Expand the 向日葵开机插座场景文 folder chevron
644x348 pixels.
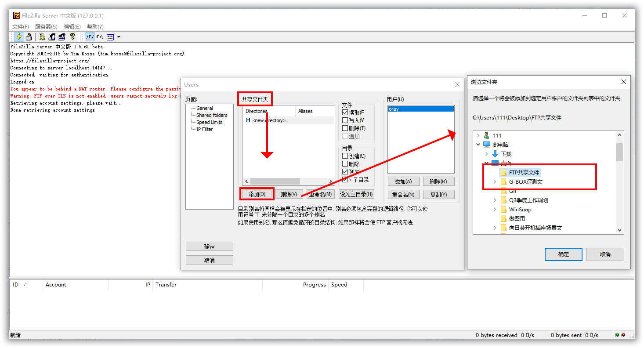[495, 228]
